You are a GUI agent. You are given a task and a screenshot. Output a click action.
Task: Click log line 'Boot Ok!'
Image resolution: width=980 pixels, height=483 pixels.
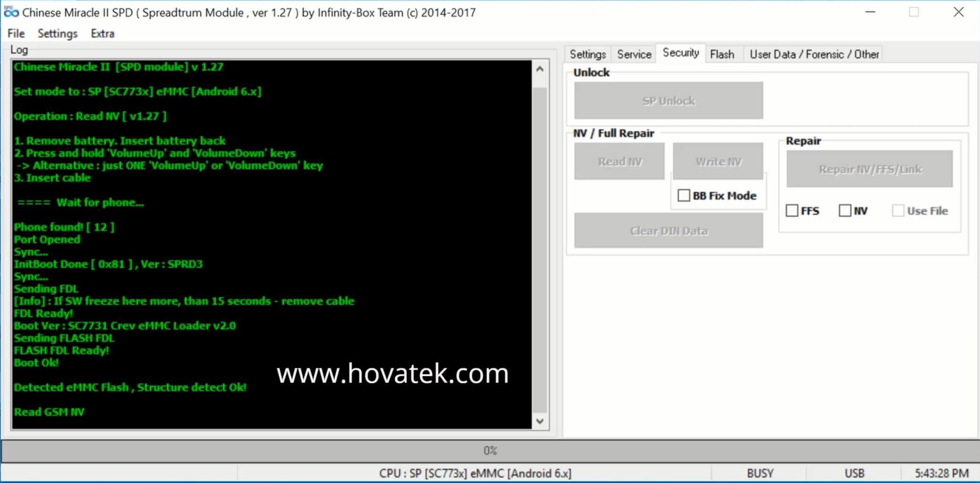pos(36,363)
